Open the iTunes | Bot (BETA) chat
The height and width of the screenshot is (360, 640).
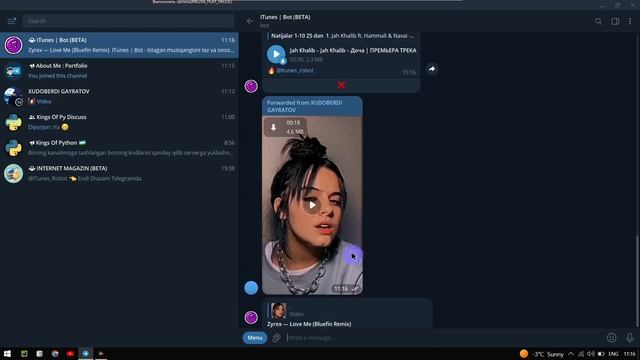119,45
